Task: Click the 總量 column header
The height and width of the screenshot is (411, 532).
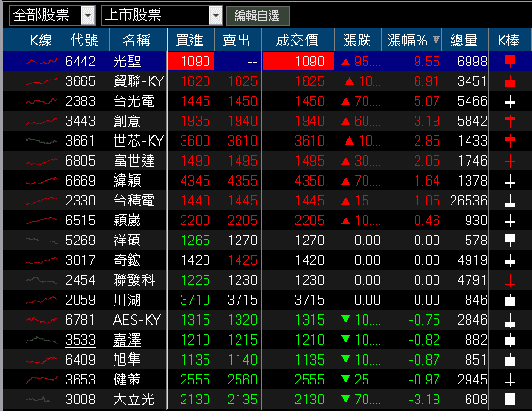Action: 465,41
